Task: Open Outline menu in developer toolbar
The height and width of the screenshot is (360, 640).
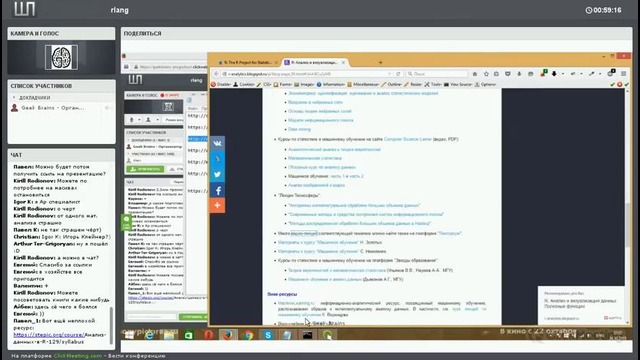Action: point(391,84)
